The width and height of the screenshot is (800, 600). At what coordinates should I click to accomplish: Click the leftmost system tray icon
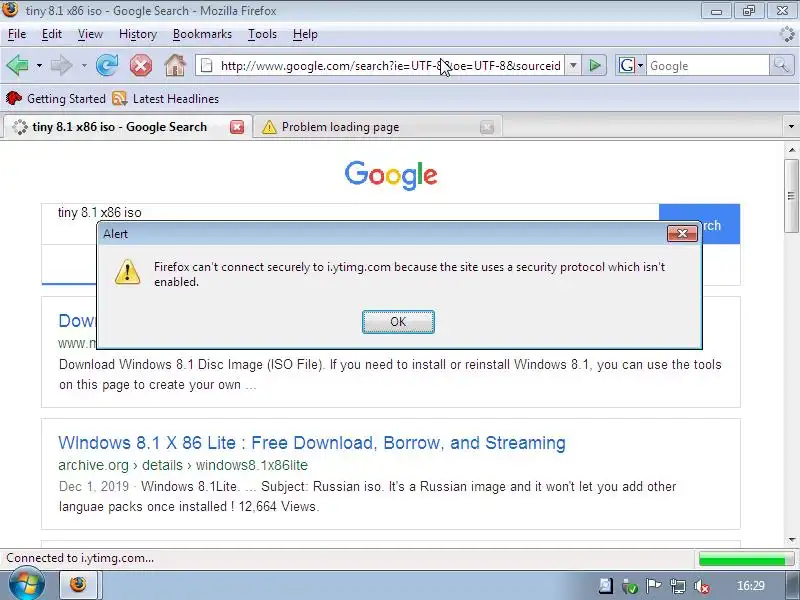click(x=606, y=586)
